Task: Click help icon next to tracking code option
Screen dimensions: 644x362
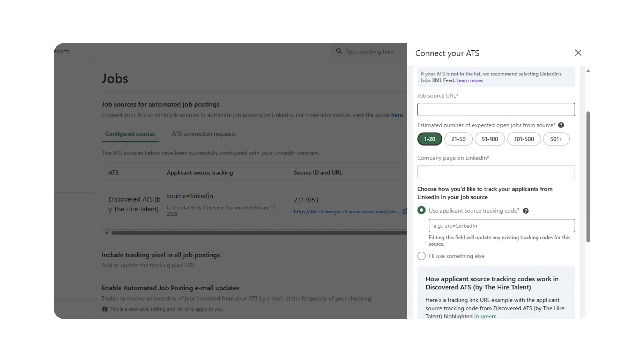Action: tap(526, 211)
